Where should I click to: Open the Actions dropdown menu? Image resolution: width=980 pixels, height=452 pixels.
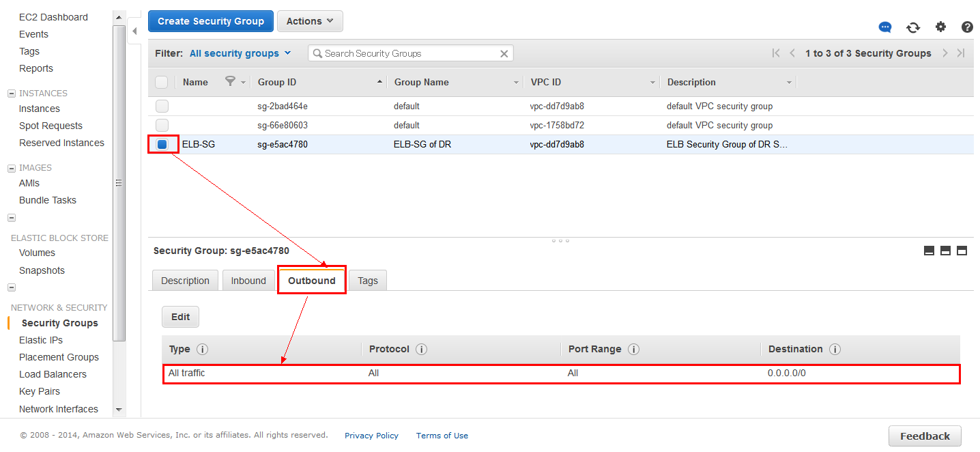click(310, 21)
